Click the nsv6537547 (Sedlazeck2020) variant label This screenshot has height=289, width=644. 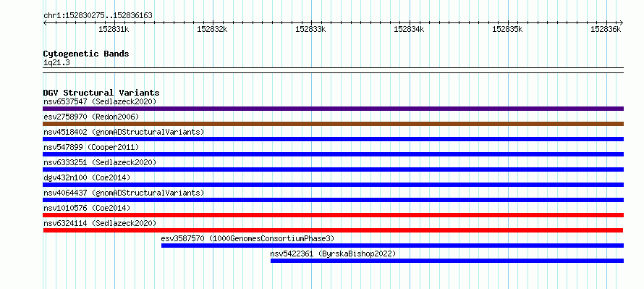(x=100, y=101)
